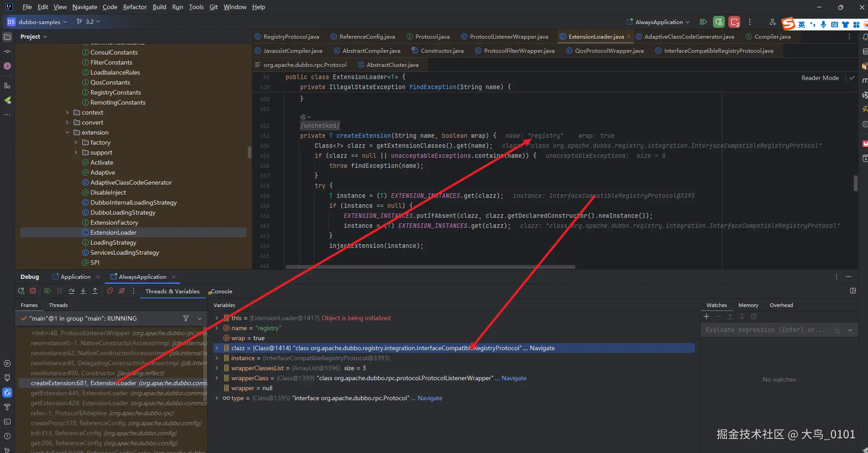This screenshot has height=453, width=868.
Task: Open the Project view mode dropdown
Action: tap(34, 36)
